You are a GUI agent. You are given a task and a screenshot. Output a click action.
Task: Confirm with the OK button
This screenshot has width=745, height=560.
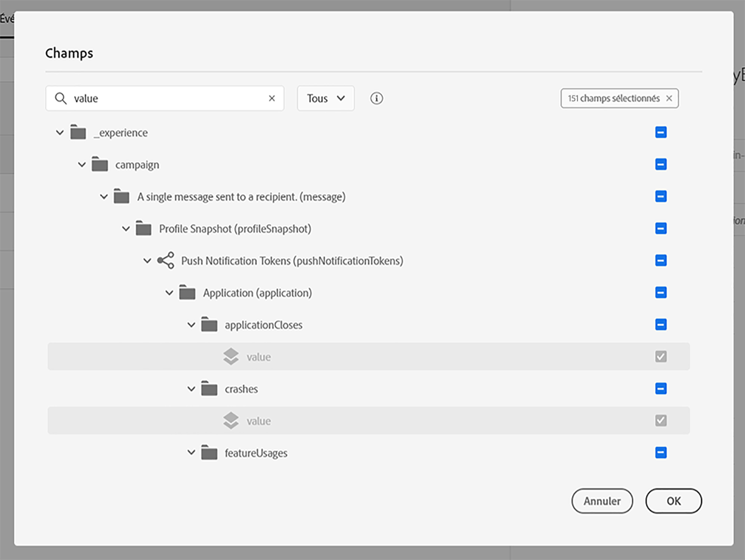(x=673, y=501)
